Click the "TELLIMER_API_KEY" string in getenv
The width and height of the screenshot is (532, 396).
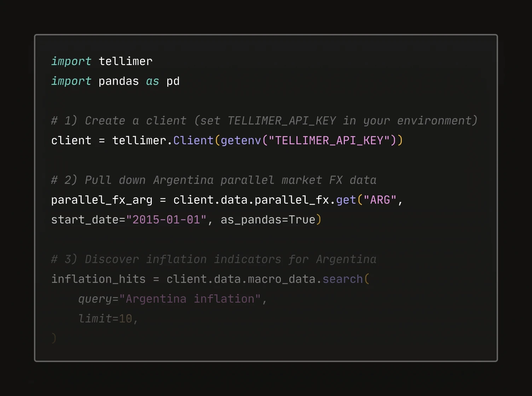(329, 140)
